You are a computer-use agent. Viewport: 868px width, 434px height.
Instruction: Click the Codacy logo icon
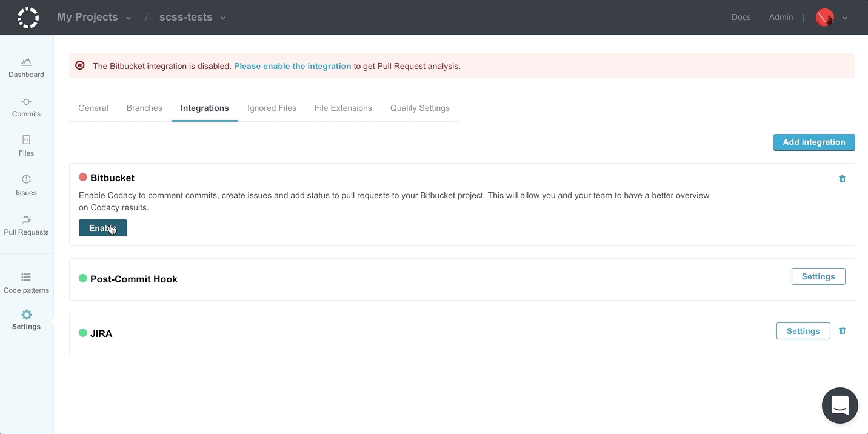click(x=28, y=18)
